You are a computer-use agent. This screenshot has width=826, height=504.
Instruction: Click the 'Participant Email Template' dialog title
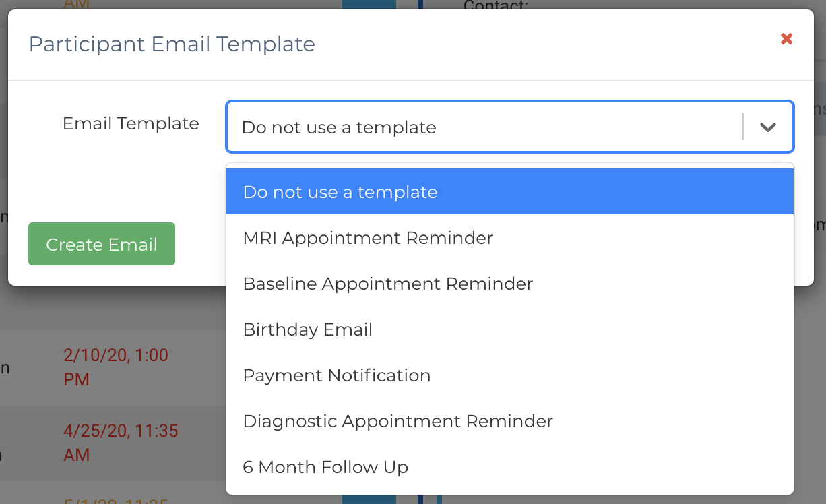172,44
